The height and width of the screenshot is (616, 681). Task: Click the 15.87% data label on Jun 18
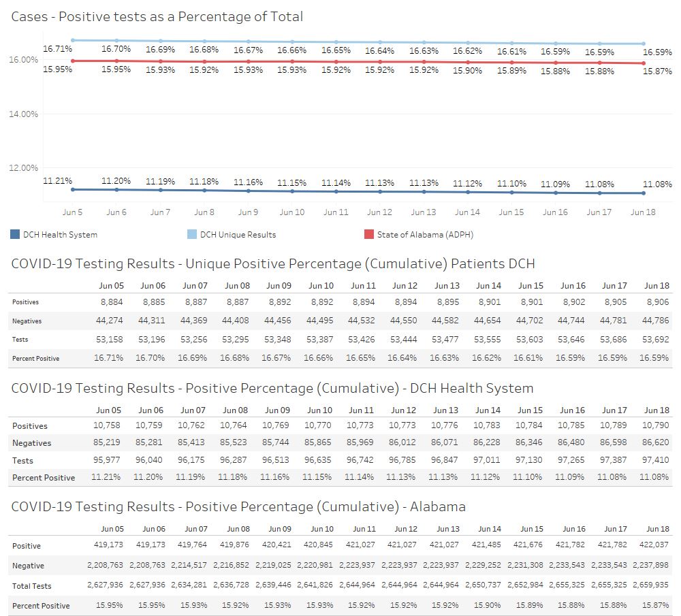657,71
